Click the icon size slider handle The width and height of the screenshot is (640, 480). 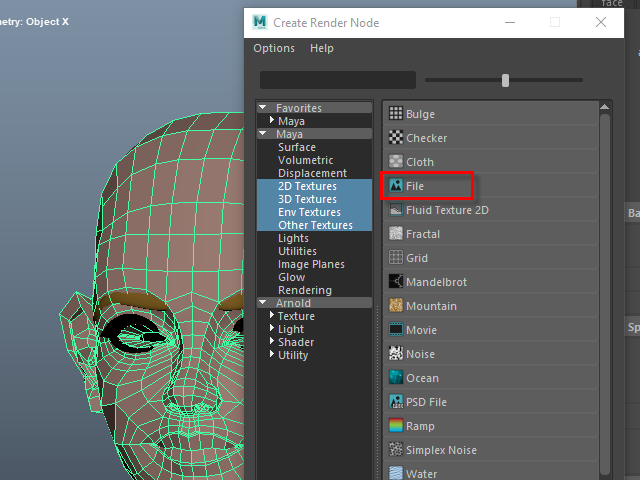pos(506,80)
